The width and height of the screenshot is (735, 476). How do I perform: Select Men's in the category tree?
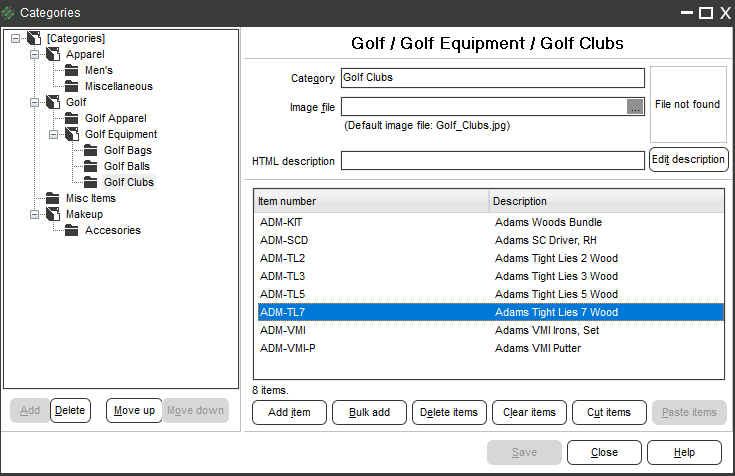[99, 70]
